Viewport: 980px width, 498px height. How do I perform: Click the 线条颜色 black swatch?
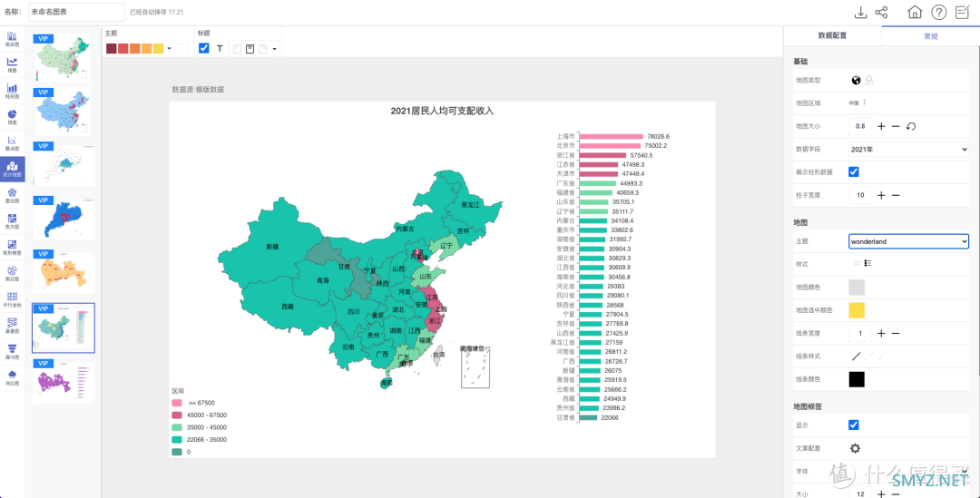pos(857,378)
